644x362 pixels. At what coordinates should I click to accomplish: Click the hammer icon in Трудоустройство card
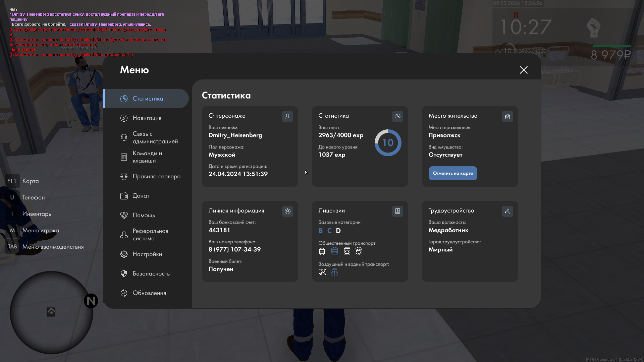pos(507,211)
